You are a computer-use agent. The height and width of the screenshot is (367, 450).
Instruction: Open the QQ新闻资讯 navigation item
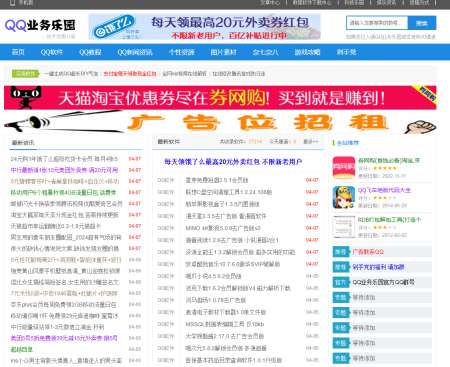[135, 52]
